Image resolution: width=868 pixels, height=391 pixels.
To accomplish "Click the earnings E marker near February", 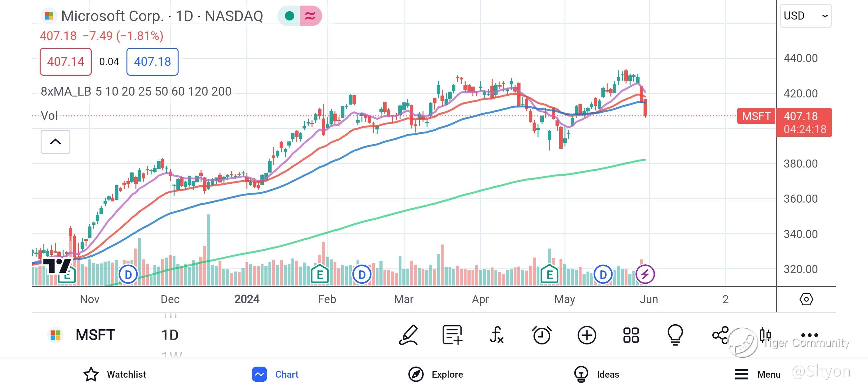I will 320,274.
